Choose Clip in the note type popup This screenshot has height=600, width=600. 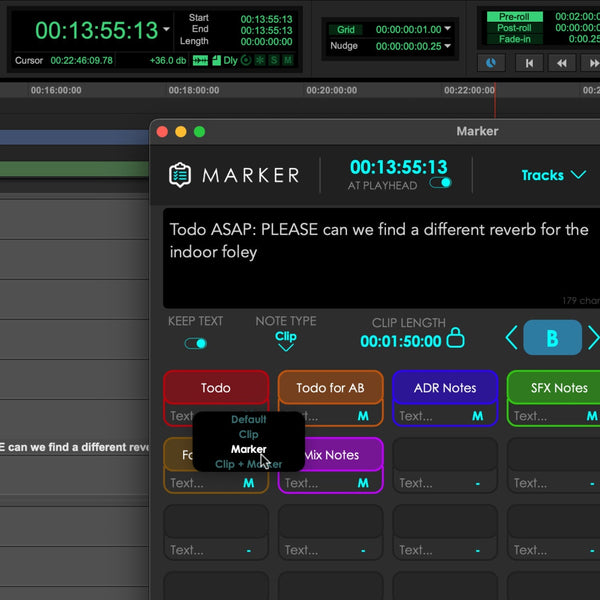pos(248,434)
